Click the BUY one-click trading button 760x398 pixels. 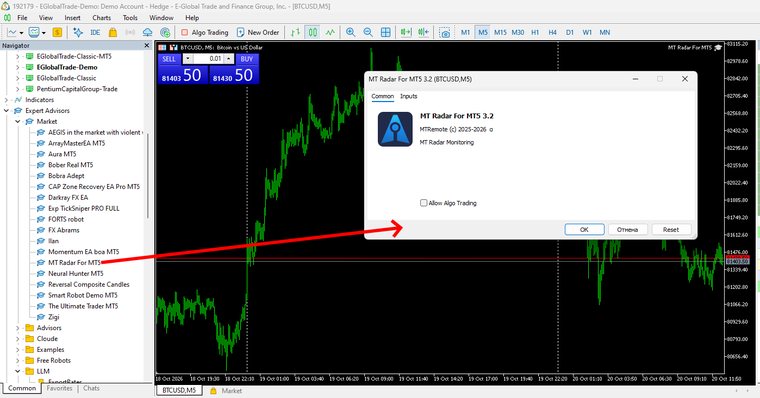click(247, 59)
